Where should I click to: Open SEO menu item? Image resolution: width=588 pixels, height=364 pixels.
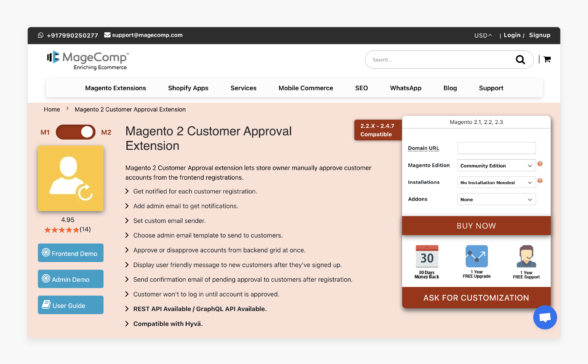(x=362, y=88)
